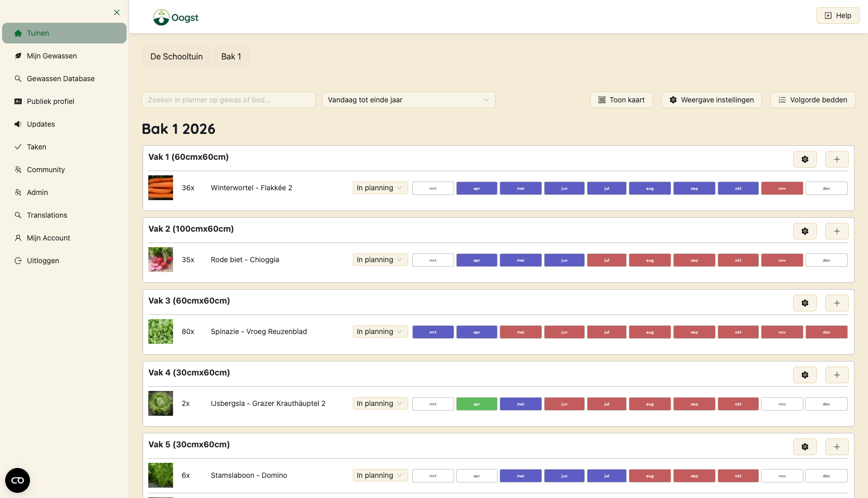868x498 pixels.
Task: Add a crop to Vak 3 with plus
Action: pos(837,303)
